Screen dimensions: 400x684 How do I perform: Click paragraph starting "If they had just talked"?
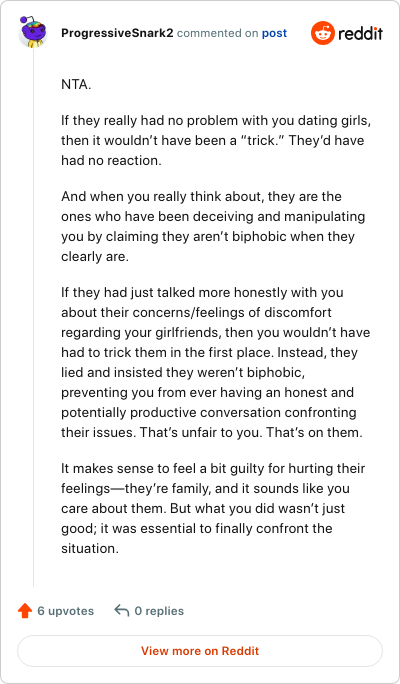pos(215,362)
